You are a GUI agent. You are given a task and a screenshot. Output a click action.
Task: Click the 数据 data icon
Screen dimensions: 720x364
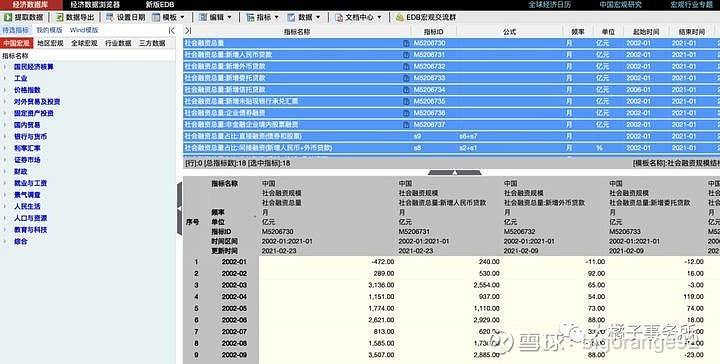[x=291, y=17]
